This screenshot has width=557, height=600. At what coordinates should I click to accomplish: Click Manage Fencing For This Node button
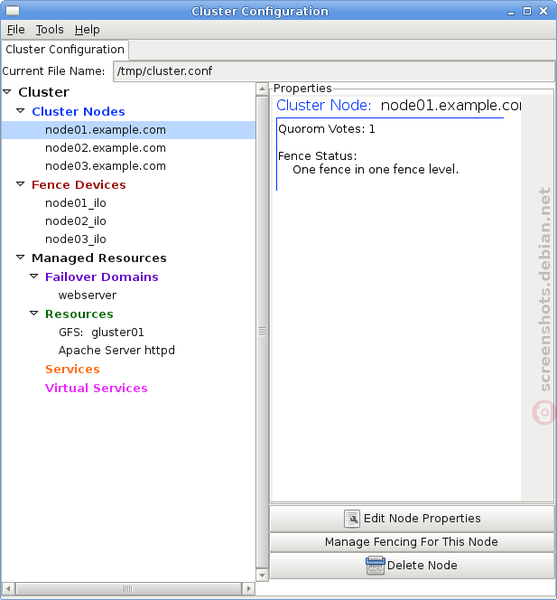[x=412, y=542]
